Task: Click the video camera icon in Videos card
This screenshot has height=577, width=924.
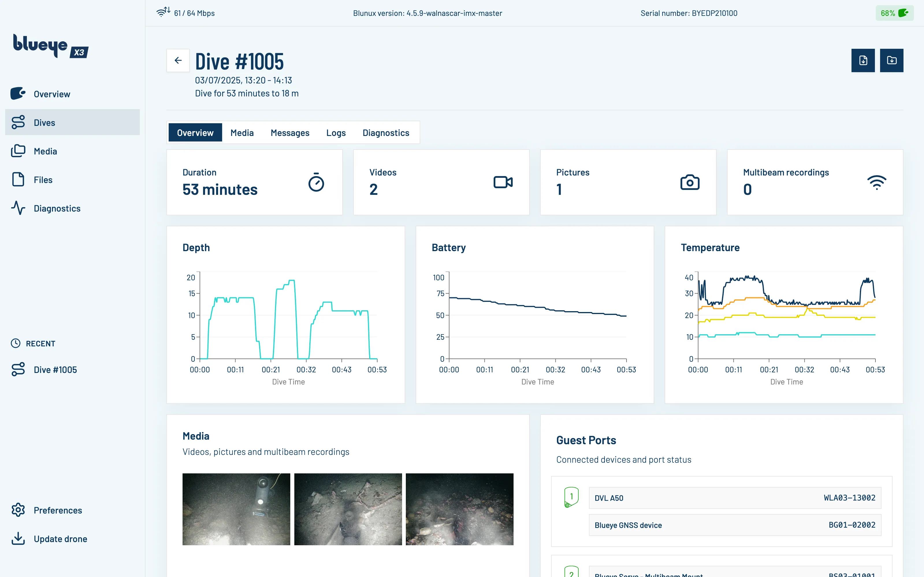Action: 503,182
